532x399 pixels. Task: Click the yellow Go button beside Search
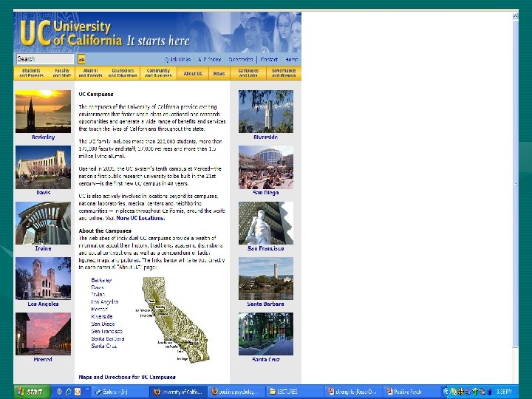tap(81, 59)
